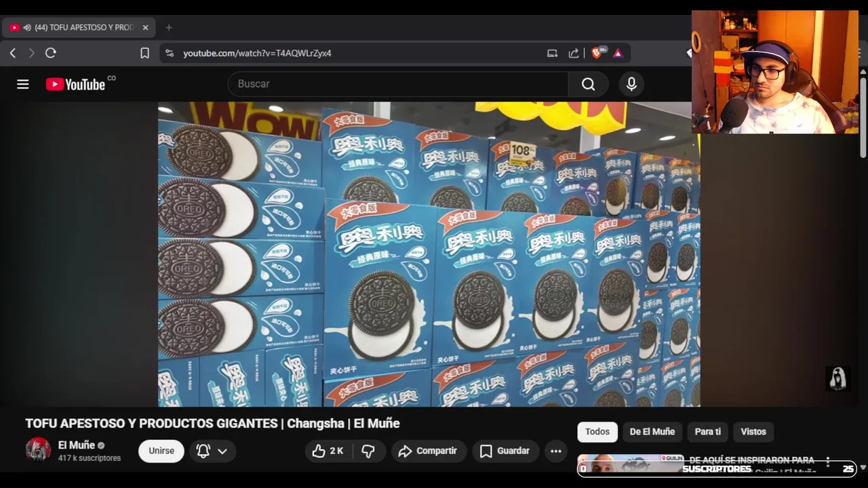
Task: Click the channel watermark in video corner
Action: 837,378
